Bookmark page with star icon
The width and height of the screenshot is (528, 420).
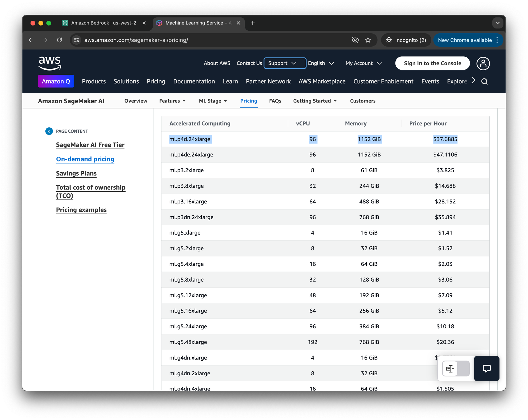(x=368, y=40)
